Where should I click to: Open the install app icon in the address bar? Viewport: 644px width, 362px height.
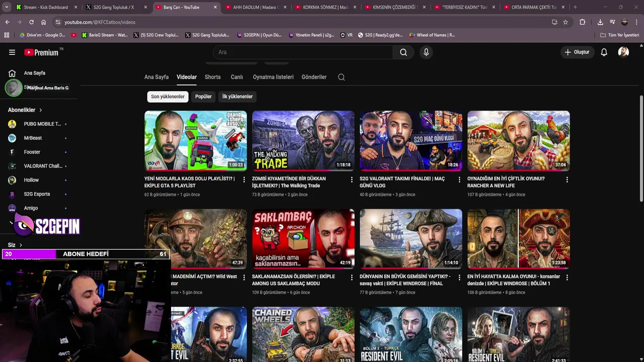point(554,22)
